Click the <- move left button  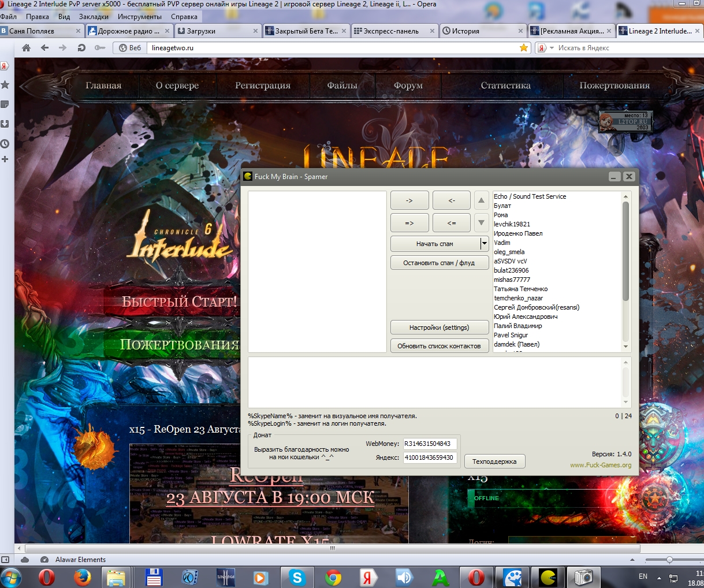click(452, 200)
